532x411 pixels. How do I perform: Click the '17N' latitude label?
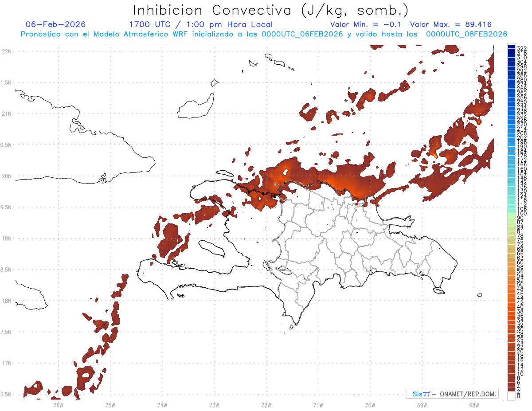[x=7, y=363]
